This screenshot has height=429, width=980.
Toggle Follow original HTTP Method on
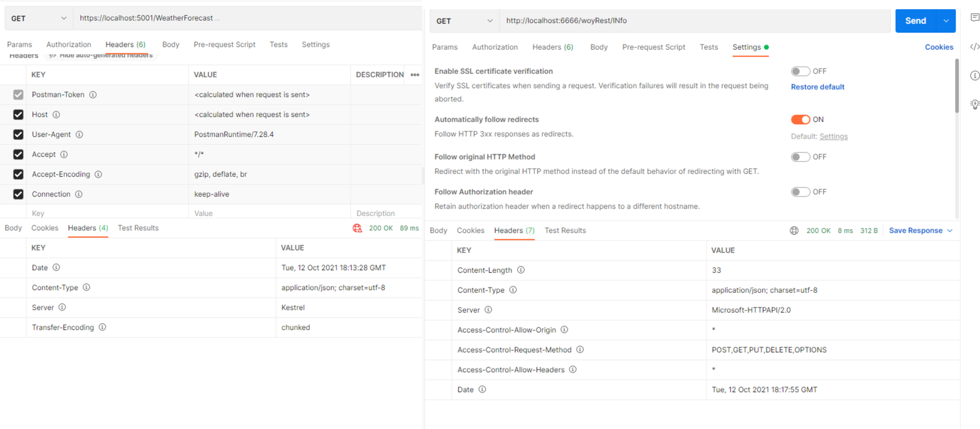(800, 157)
